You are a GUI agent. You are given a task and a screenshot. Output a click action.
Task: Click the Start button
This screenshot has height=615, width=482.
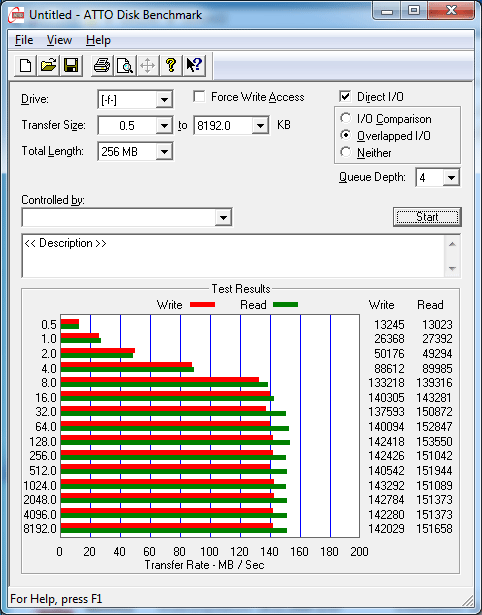(427, 217)
